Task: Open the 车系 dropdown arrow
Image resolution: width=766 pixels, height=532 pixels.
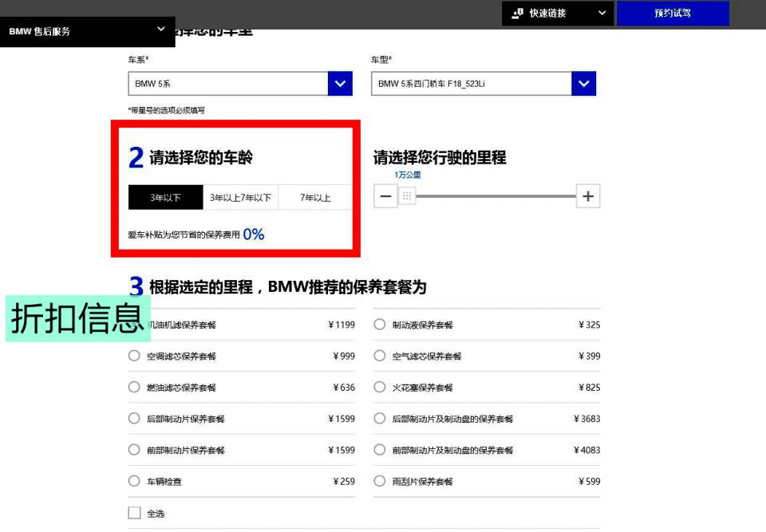Action: [340, 84]
